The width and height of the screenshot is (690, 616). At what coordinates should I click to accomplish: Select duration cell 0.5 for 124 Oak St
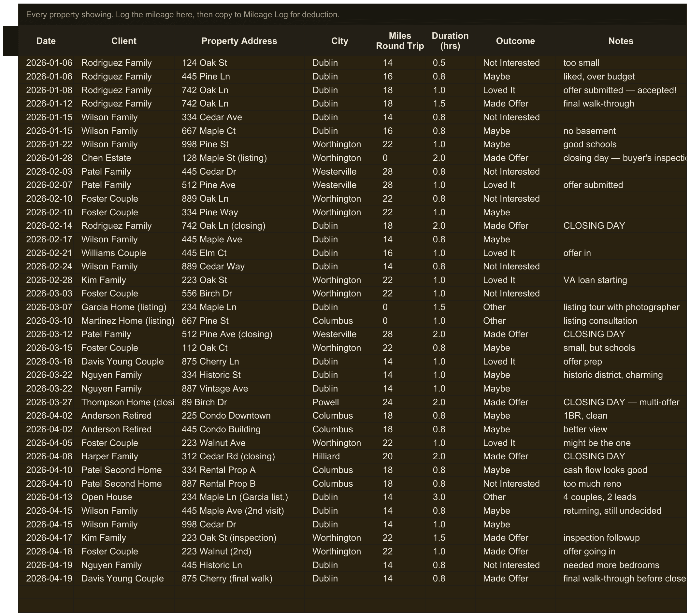pos(450,63)
